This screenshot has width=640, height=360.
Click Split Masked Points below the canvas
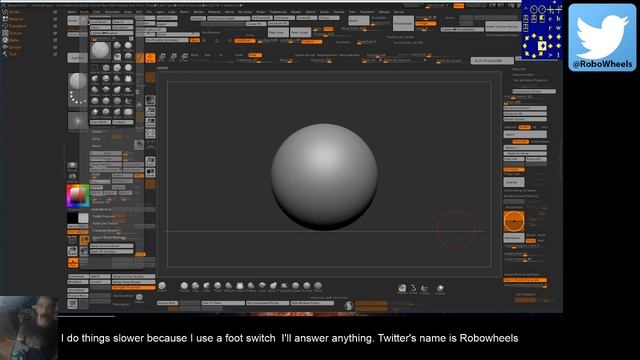[x=312, y=303]
